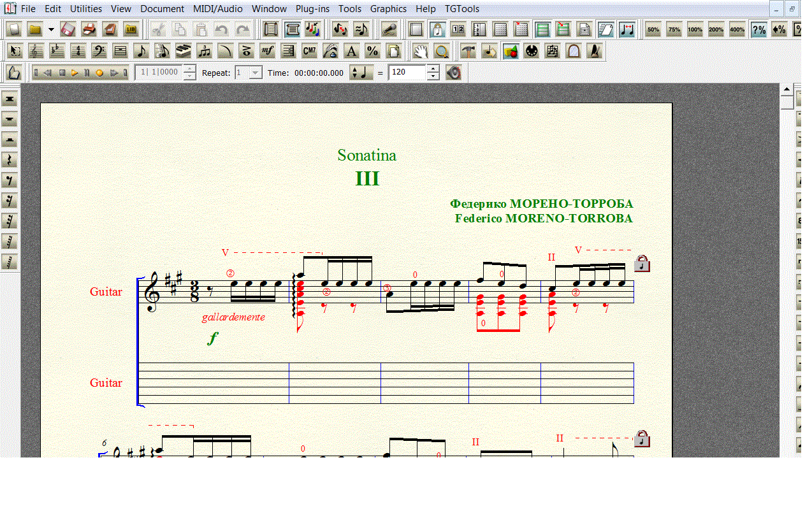
Task: Set zoom to 200%
Action: click(x=716, y=29)
